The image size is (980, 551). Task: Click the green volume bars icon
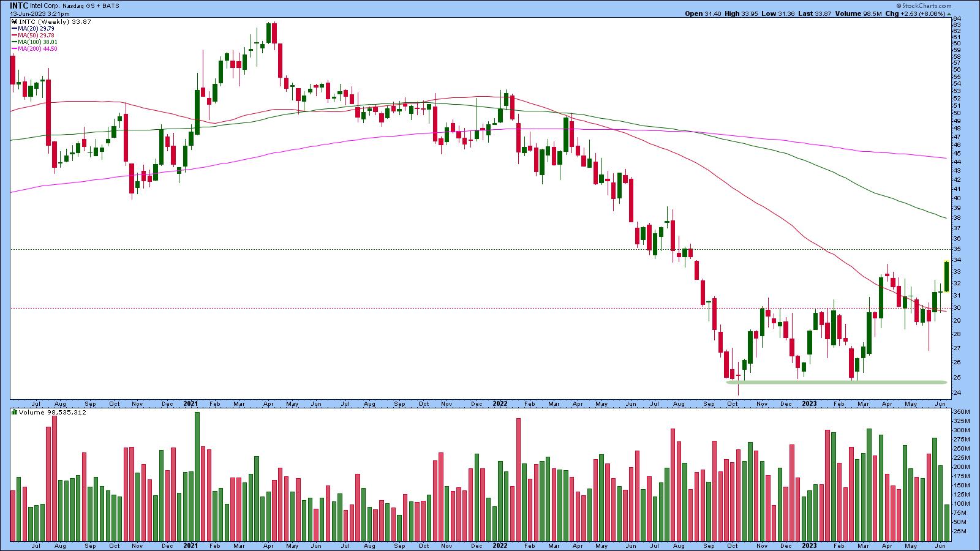tap(14, 412)
